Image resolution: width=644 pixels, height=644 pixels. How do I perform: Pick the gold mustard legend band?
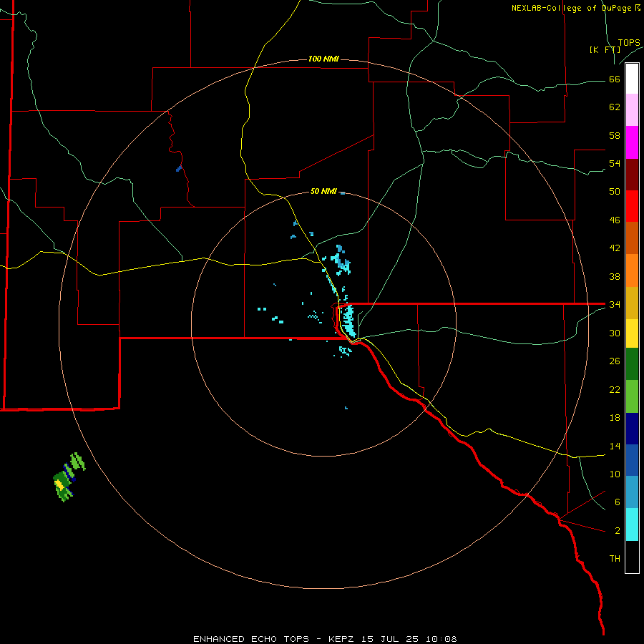click(632, 303)
